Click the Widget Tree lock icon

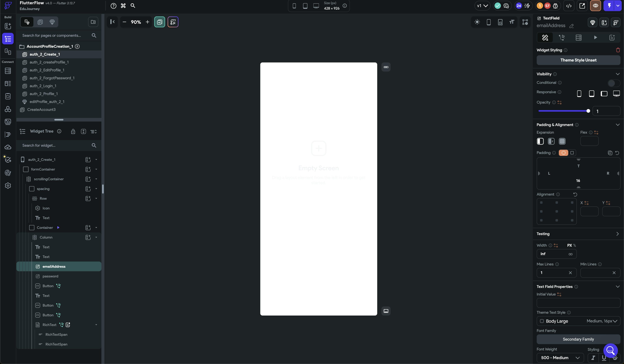tap(73, 131)
